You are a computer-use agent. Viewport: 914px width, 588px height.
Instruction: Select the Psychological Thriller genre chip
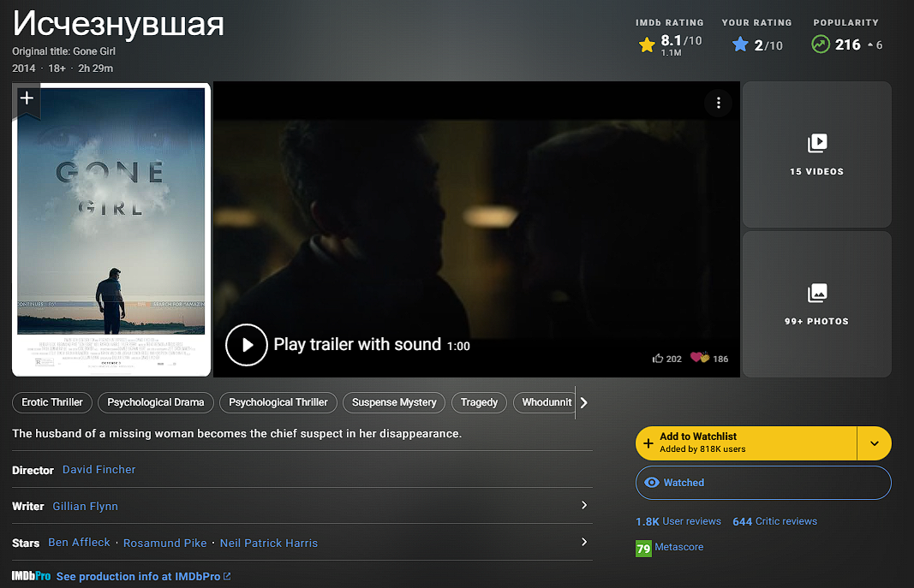pos(278,402)
